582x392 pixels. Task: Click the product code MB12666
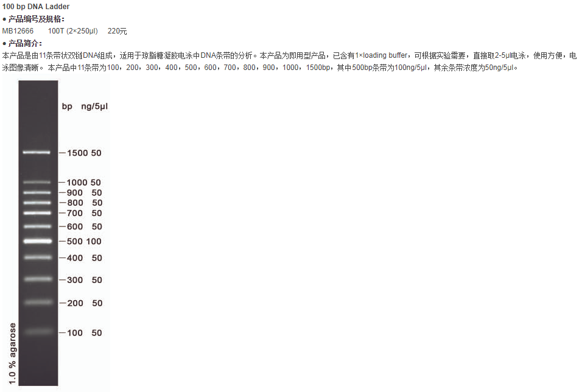pyautogui.click(x=18, y=31)
